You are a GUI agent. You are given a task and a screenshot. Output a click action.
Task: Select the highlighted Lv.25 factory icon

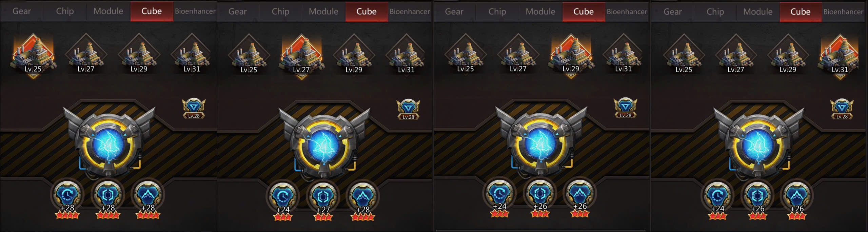33,55
